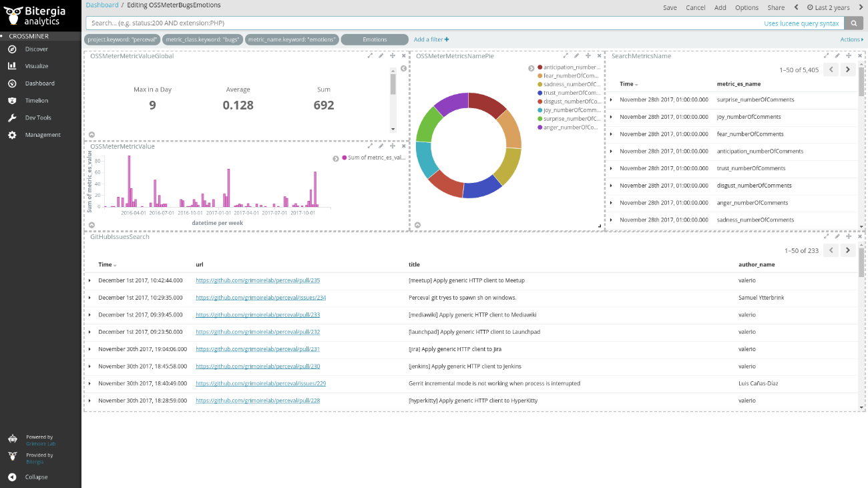Click Add a filter

(x=431, y=39)
